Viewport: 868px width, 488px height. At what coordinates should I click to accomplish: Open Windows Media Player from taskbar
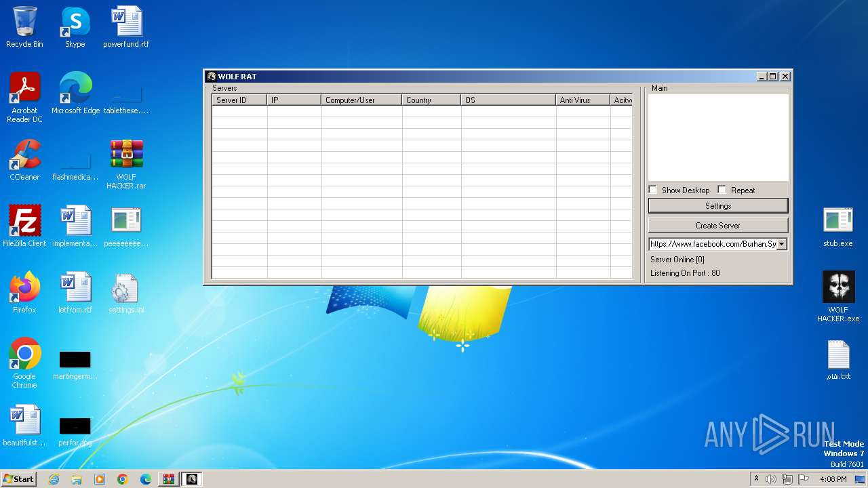(x=100, y=479)
